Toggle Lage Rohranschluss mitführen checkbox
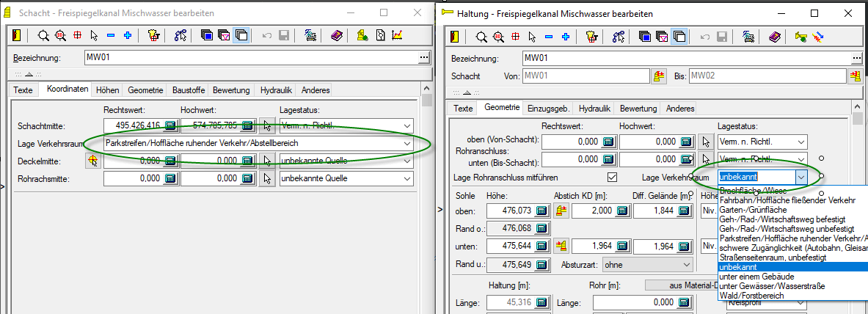Image resolution: width=868 pixels, height=314 pixels. 612,177
